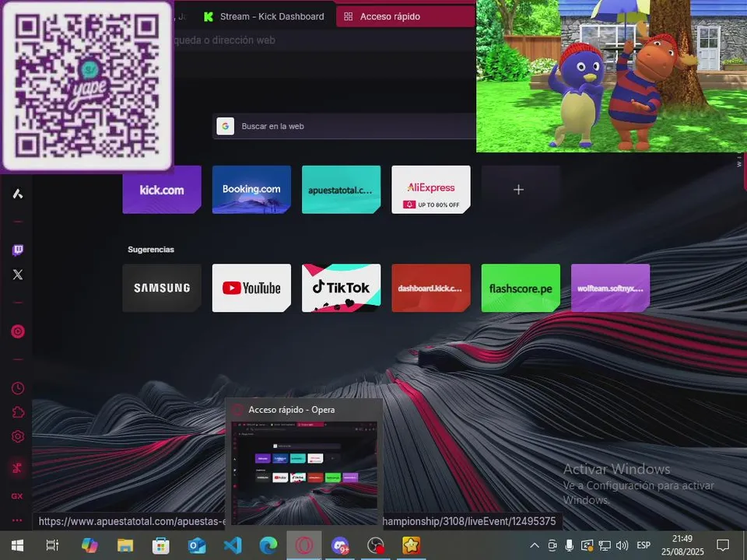
Task: Open the X (Twitter) sidebar panel
Action: pos(18,275)
